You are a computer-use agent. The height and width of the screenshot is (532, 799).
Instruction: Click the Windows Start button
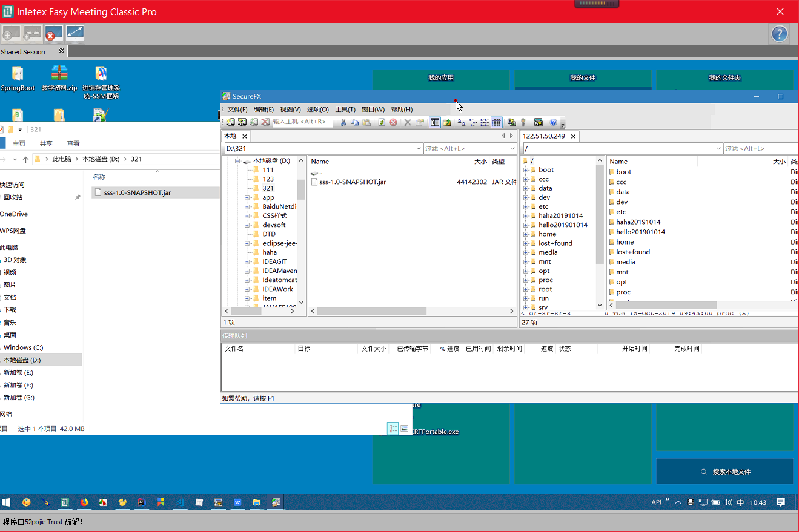click(x=7, y=502)
